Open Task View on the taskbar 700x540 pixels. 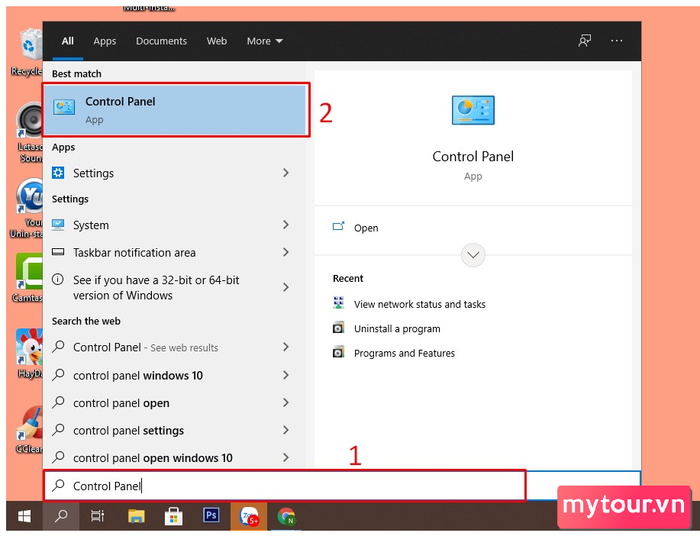tap(97, 516)
